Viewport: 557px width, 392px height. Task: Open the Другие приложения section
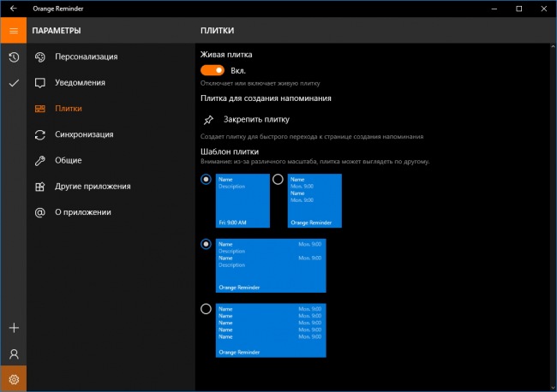(x=111, y=187)
